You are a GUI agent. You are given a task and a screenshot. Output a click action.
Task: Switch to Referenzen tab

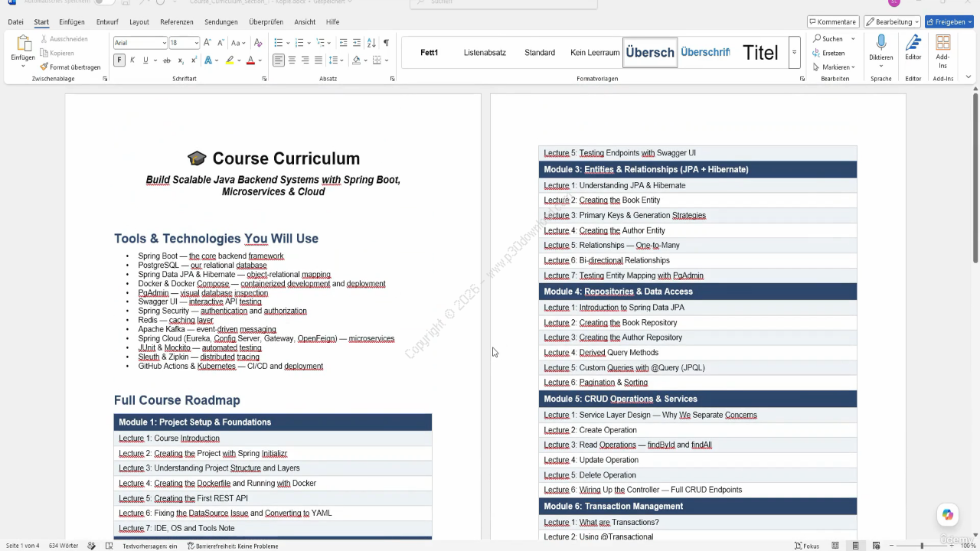(x=177, y=22)
